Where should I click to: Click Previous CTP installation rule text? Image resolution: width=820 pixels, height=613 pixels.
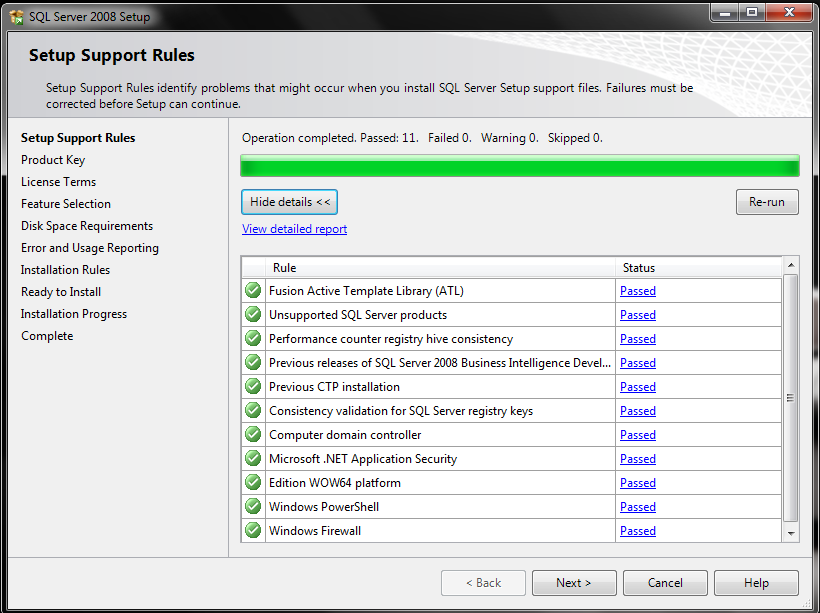pos(334,387)
